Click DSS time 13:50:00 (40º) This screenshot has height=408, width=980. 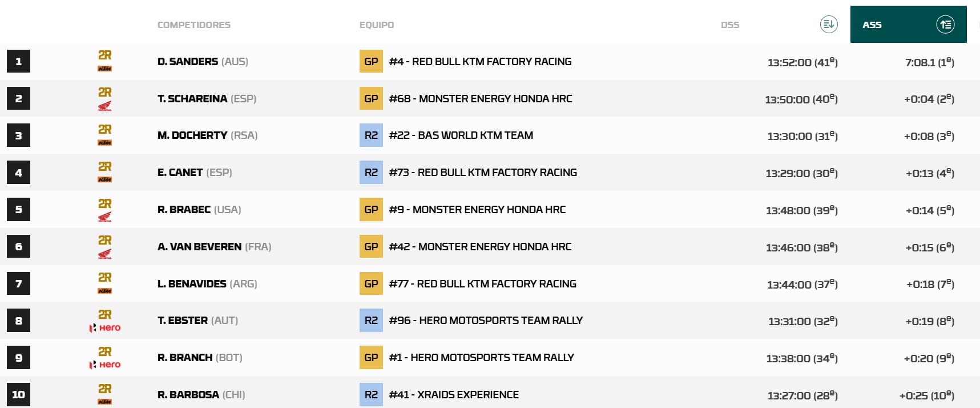(x=801, y=99)
